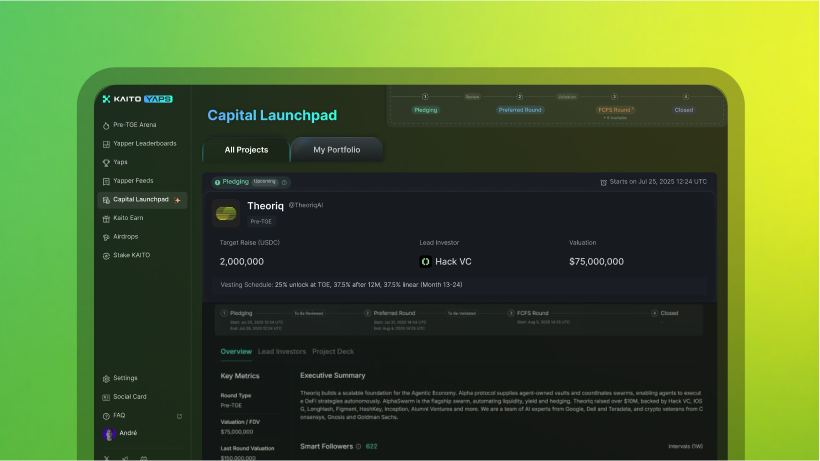Viewport: 820px width, 461px height.
Task: Click the FAQ question mark icon
Action: 106,416
